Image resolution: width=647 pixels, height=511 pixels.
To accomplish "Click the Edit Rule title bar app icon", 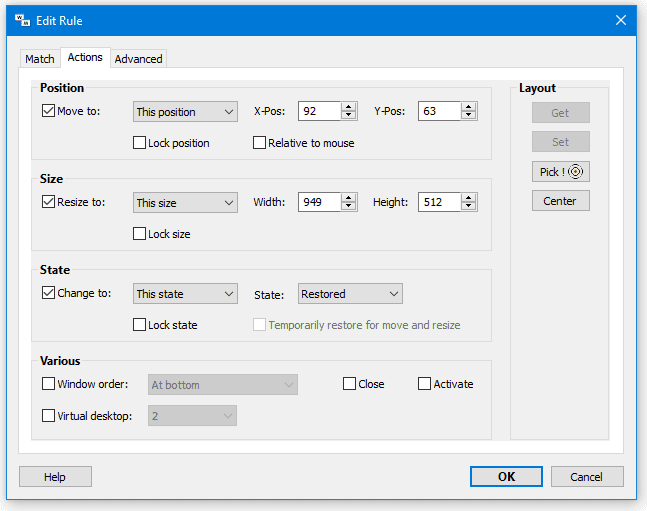I will pos(21,20).
